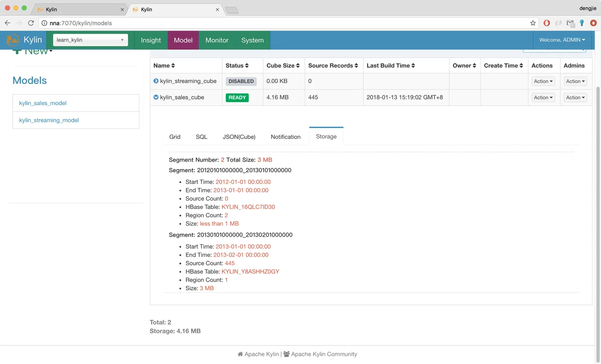Viewport: 601px width, 364px height.
Task: Click the mail extension icon in toolbar
Action: pyautogui.click(x=570, y=23)
